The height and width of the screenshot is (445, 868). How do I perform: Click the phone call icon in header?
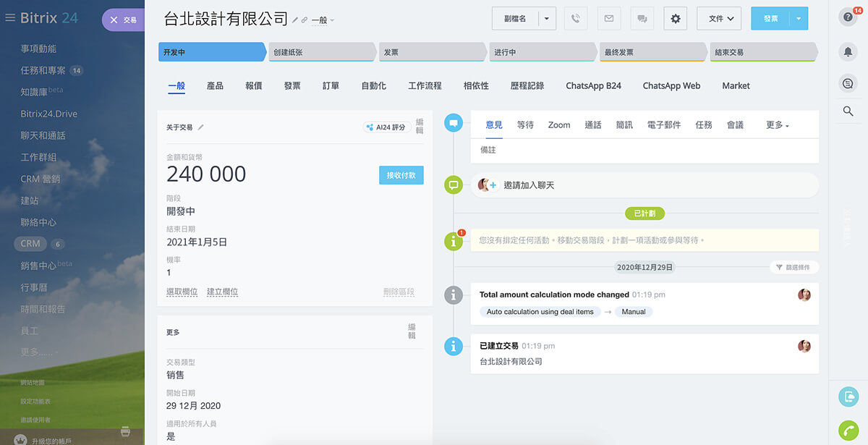(x=576, y=19)
